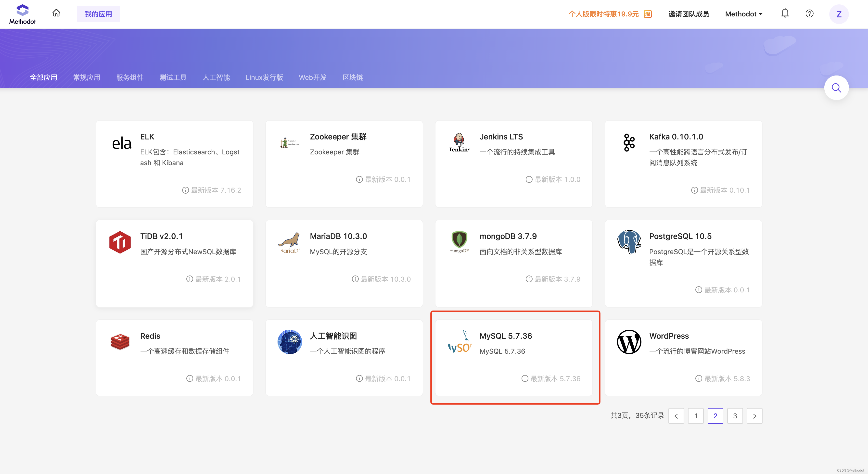The image size is (868, 474).
Task: Click the home icon in top bar
Action: point(56,13)
